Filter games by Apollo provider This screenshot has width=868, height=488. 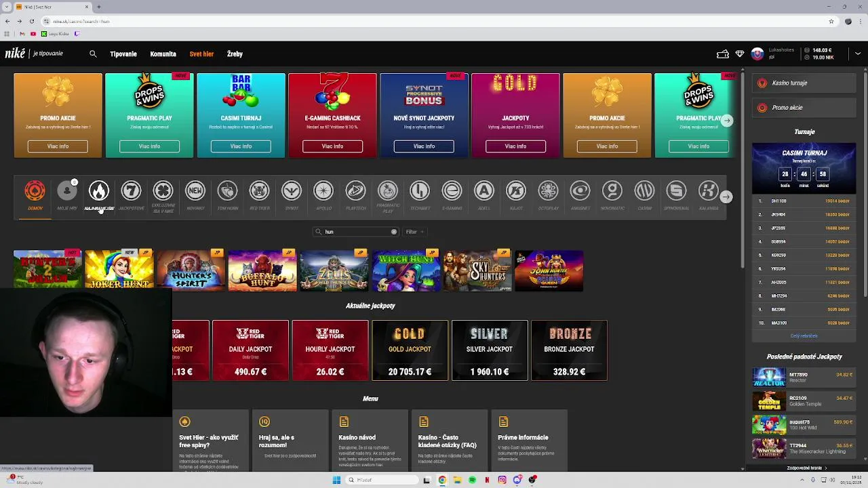point(323,196)
